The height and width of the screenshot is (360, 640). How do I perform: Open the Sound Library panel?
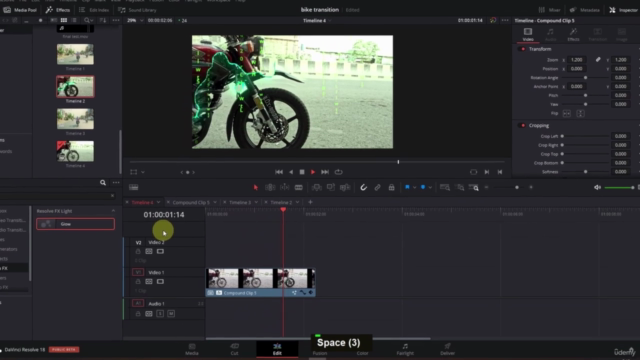click(x=137, y=10)
